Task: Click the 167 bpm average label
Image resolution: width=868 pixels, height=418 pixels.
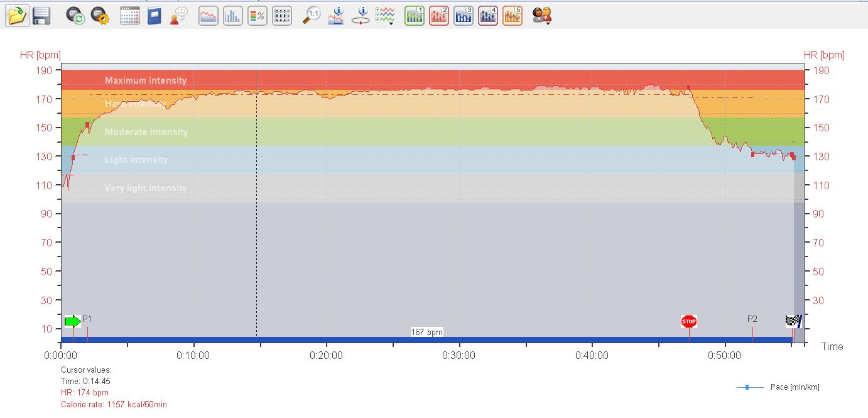Action: point(427,332)
